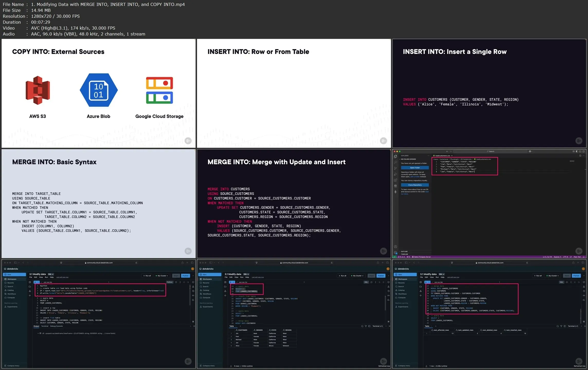Click the Google Cloud Storage logo on the slide
588x370 pixels.
(159, 90)
